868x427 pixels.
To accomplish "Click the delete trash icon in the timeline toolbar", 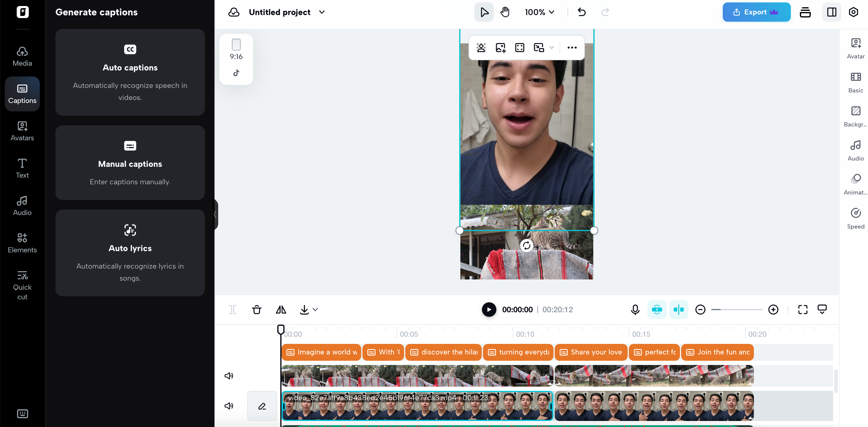I will [x=256, y=310].
